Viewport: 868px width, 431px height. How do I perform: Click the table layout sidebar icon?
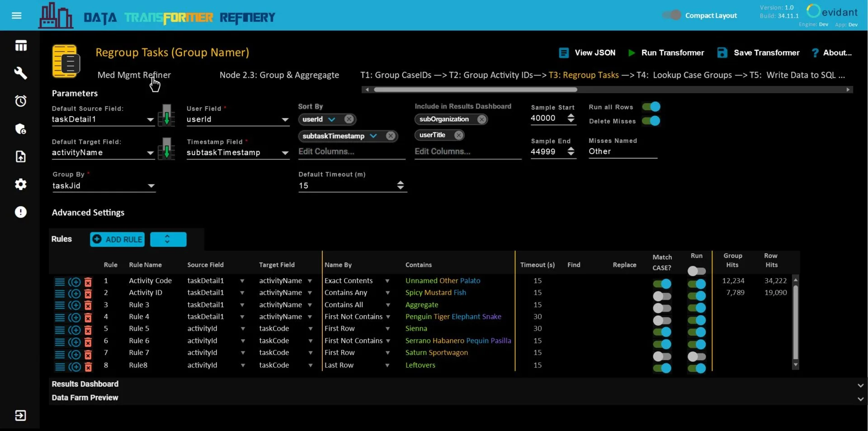[21, 46]
